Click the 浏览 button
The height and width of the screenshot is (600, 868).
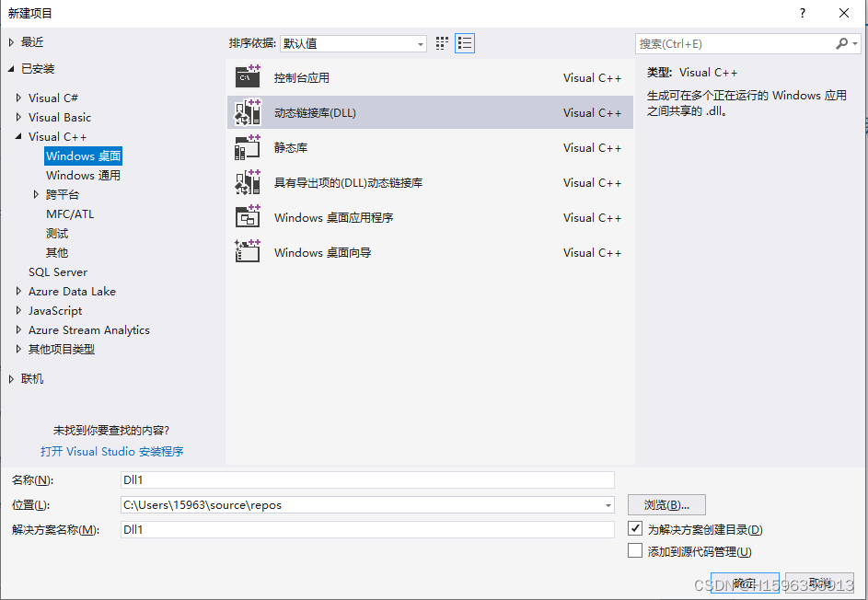click(666, 504)
